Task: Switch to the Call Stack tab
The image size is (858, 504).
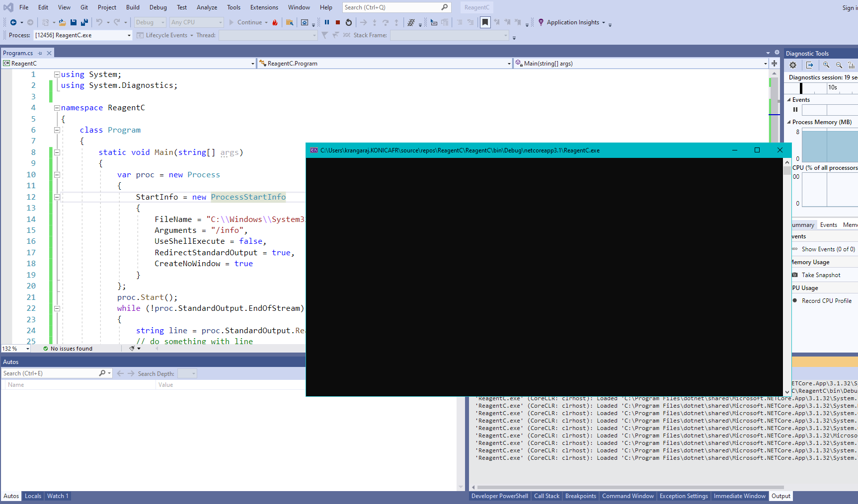Action: (x=546, y=496)
